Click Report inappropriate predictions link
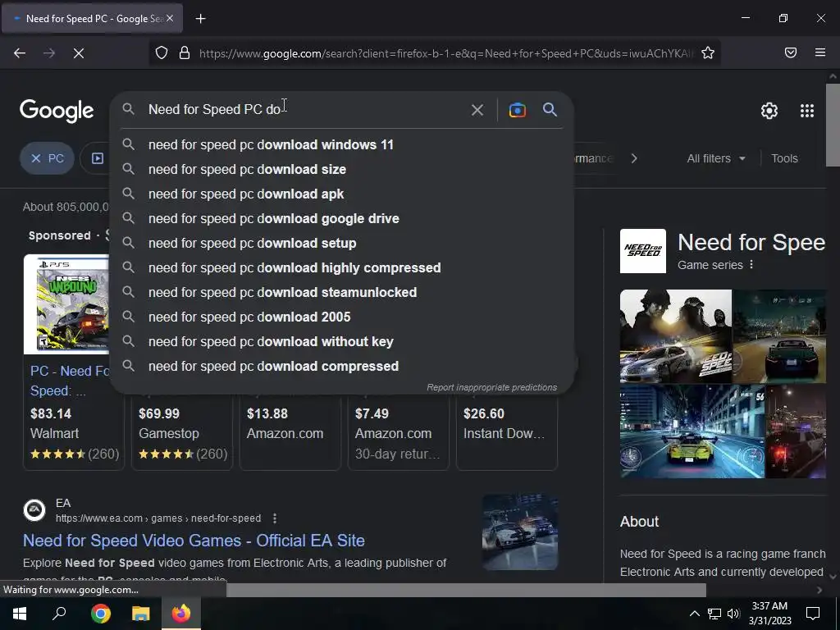 tap(492, 387)
